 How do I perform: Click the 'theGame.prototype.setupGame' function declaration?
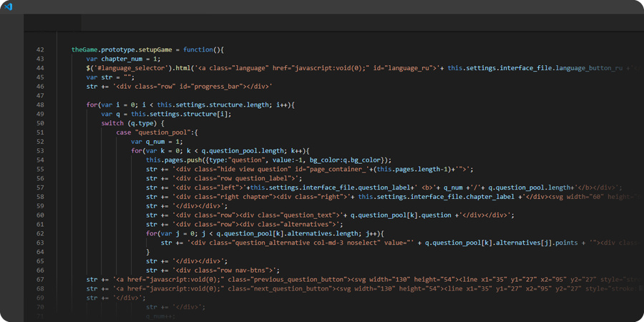[x=147, y=49]
